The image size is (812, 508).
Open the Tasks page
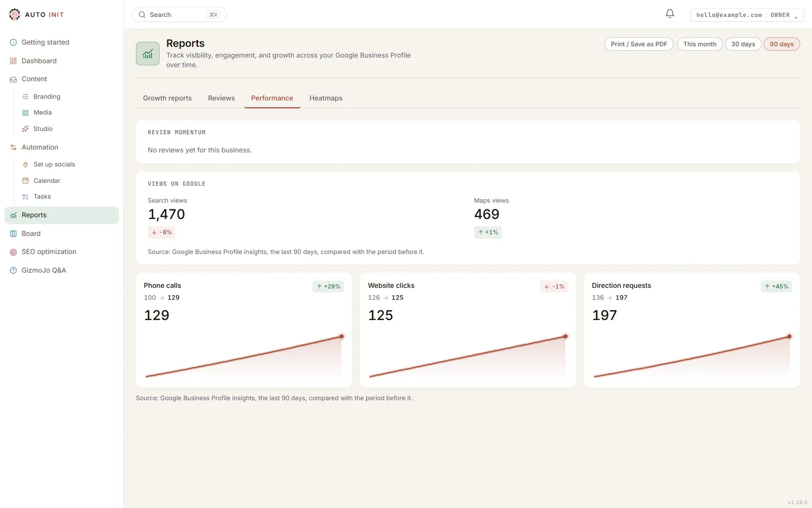coord(68,197)
